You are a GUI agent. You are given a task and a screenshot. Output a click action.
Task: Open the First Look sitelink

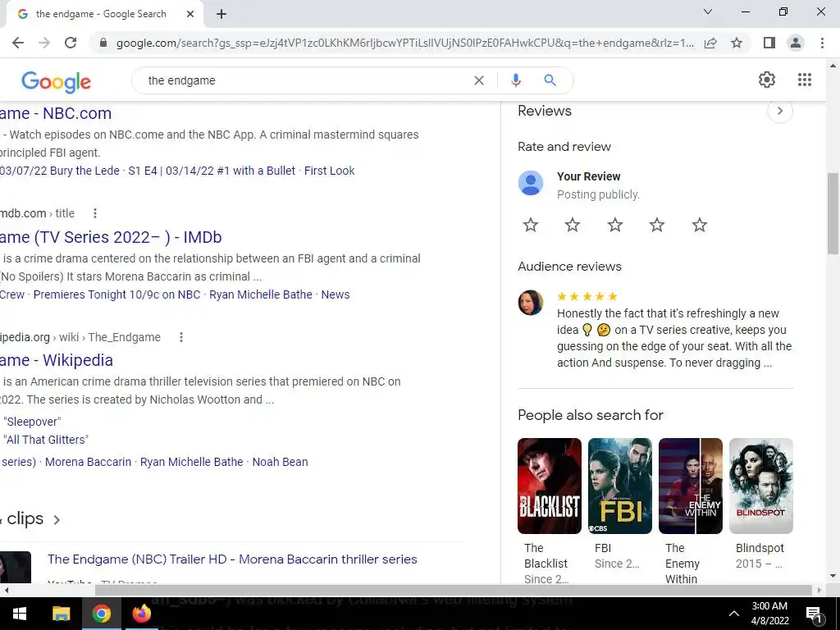click(330, 171)
